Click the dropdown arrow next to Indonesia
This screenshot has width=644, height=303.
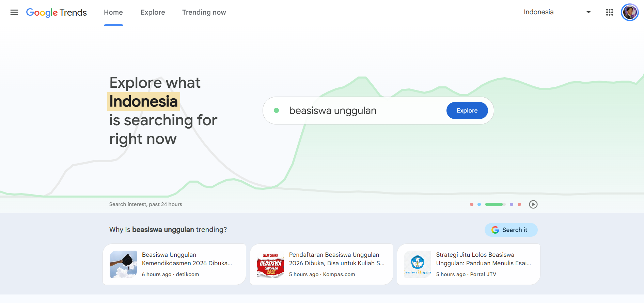(x=588, y=12)
